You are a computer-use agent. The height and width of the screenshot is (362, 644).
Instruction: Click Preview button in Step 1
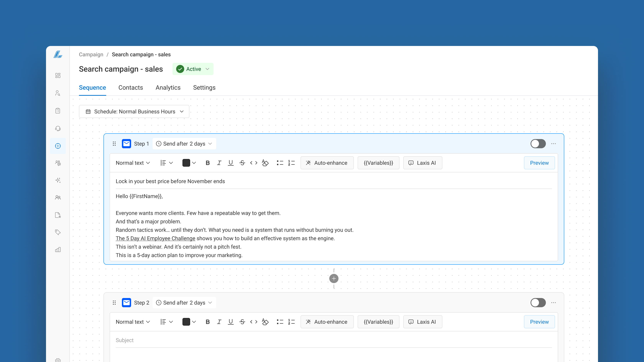539,163
